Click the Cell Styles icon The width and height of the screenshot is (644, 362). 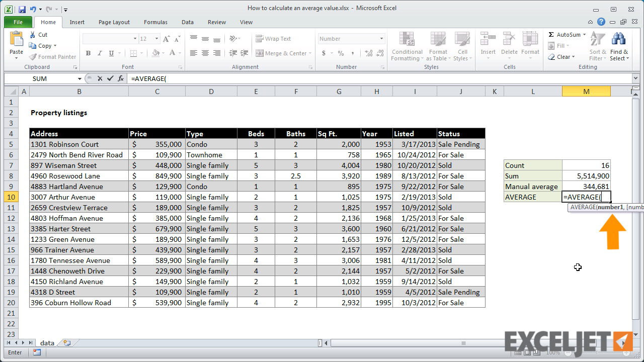462,40
